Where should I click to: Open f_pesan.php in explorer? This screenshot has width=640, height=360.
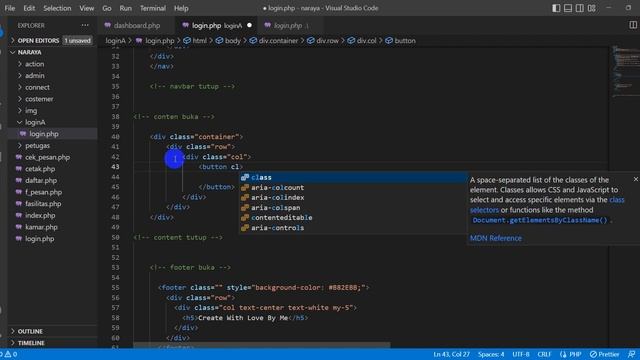(x=43, y=192)
